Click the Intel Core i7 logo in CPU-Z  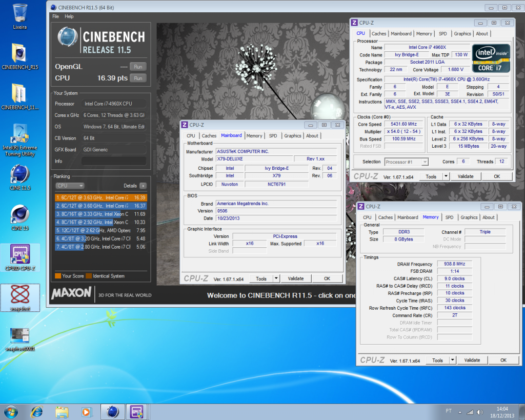coord(491,58)
